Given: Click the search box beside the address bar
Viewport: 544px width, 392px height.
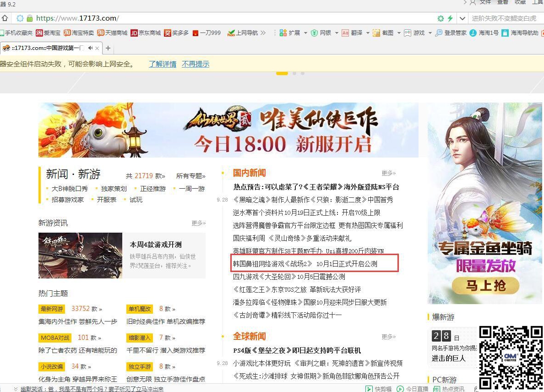Looking at the screenshot, I should 506,18.
